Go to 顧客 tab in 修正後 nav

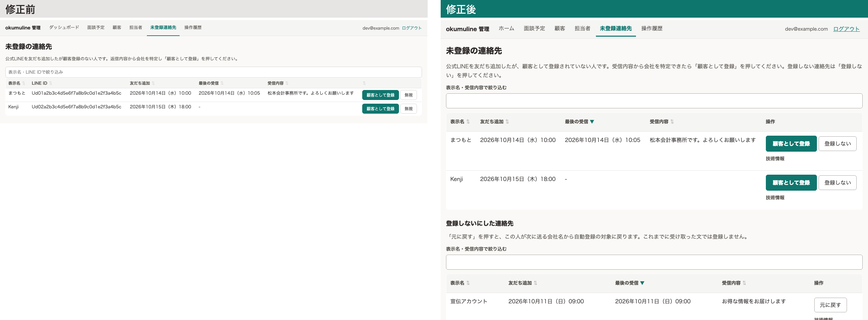pyautogui.click(x=560, y=29)
